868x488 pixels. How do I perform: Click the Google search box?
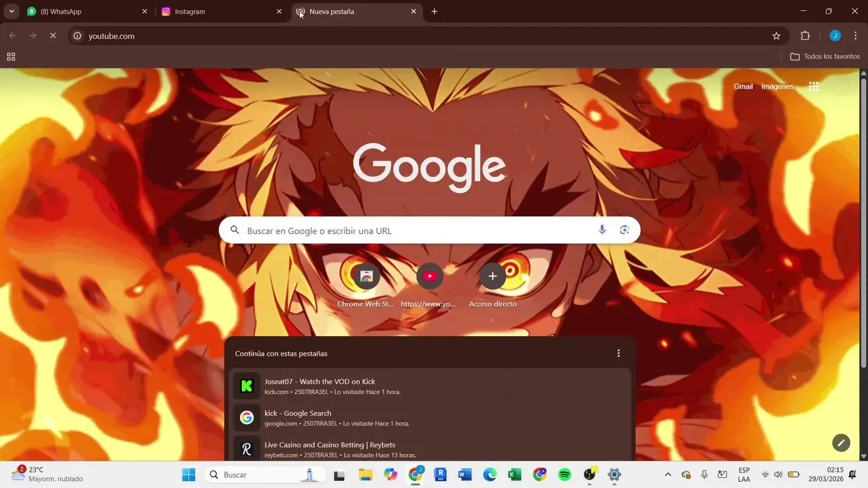pyautogui.click(x=429, y=230)
